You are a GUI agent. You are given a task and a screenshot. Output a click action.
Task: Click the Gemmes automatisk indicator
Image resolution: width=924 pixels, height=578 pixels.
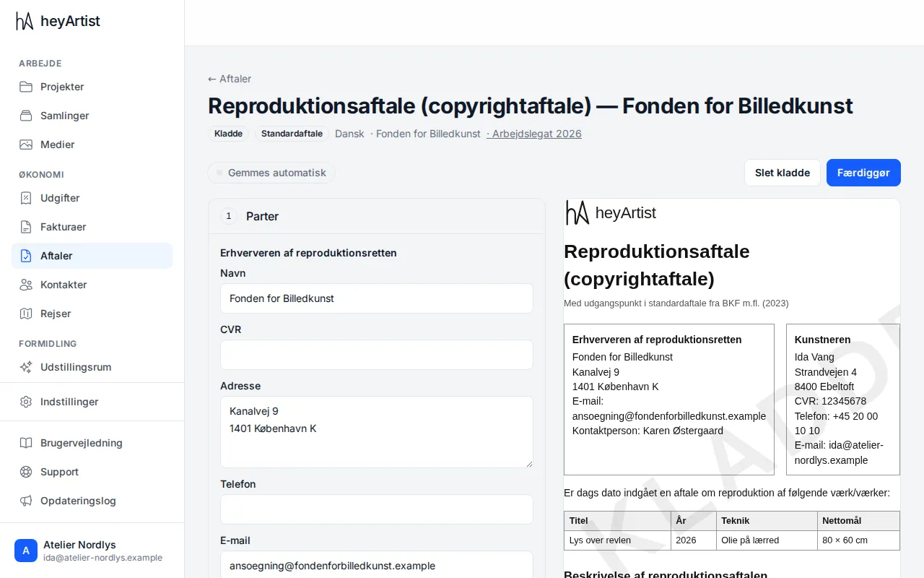[x=271, y=173]
